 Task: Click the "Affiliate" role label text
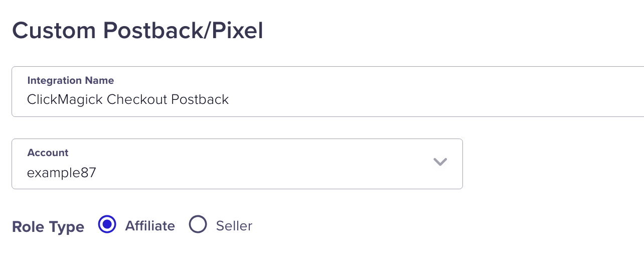point(150,226)
